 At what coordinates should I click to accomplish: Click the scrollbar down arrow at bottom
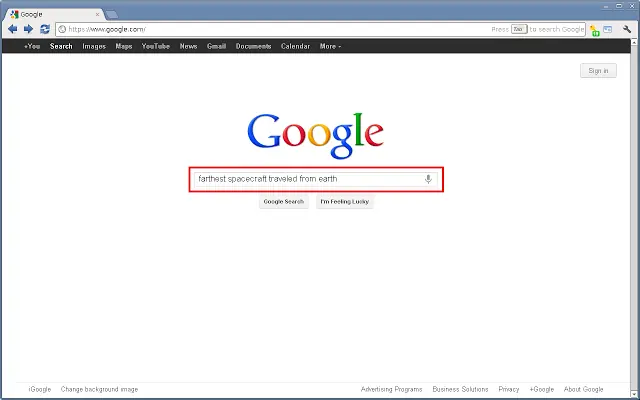tap(634, 395)
